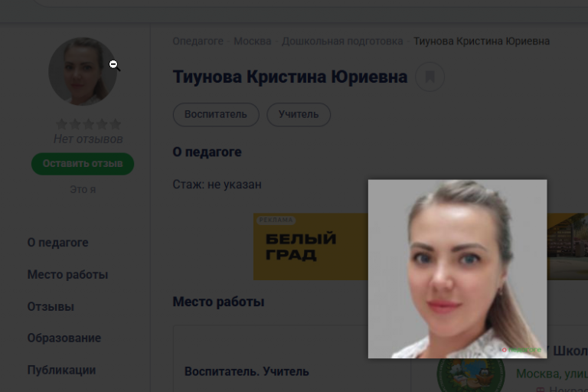Click the five-star rating row

pos(89,124)
